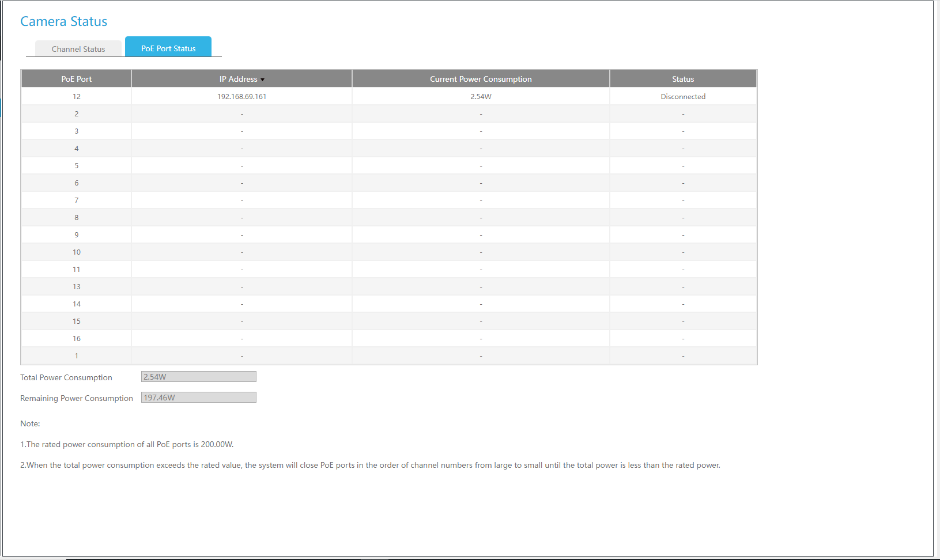The height and width of the screenshot is (560, 940).
Task: Select IP address 192.168.69.161 cell
Action: [241, 97]
